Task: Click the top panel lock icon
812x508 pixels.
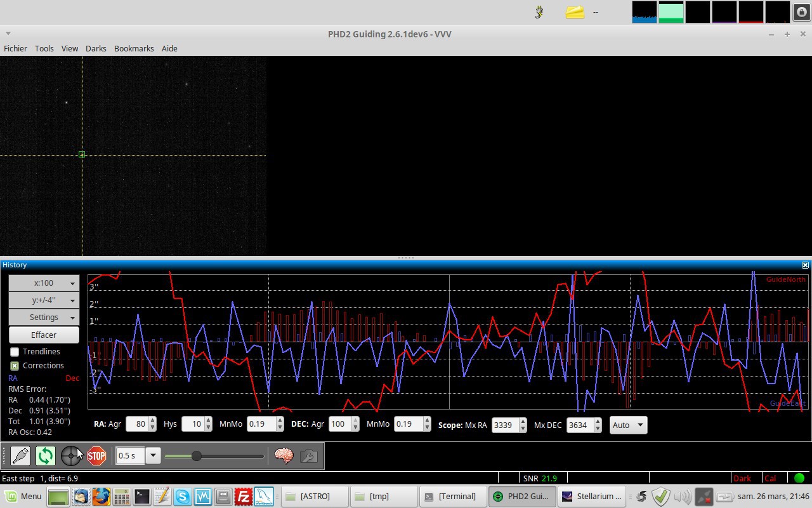Action: pos(801,11)
